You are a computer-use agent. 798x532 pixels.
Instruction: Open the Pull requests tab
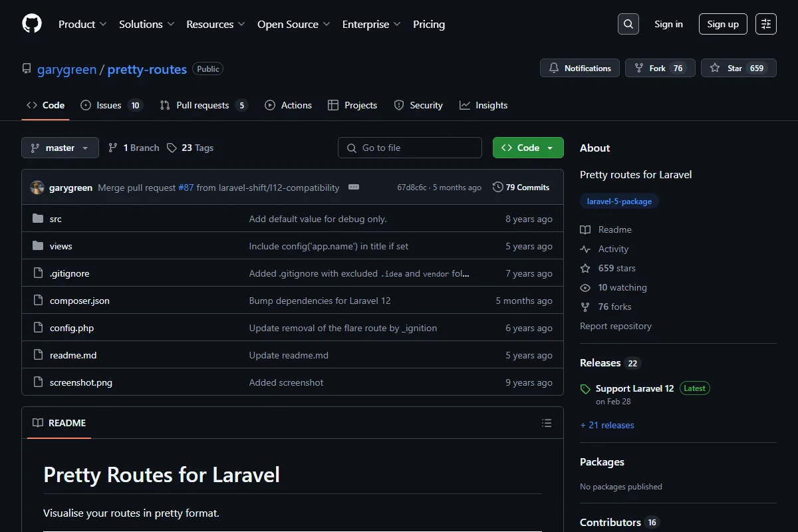[x=203, y=105]
